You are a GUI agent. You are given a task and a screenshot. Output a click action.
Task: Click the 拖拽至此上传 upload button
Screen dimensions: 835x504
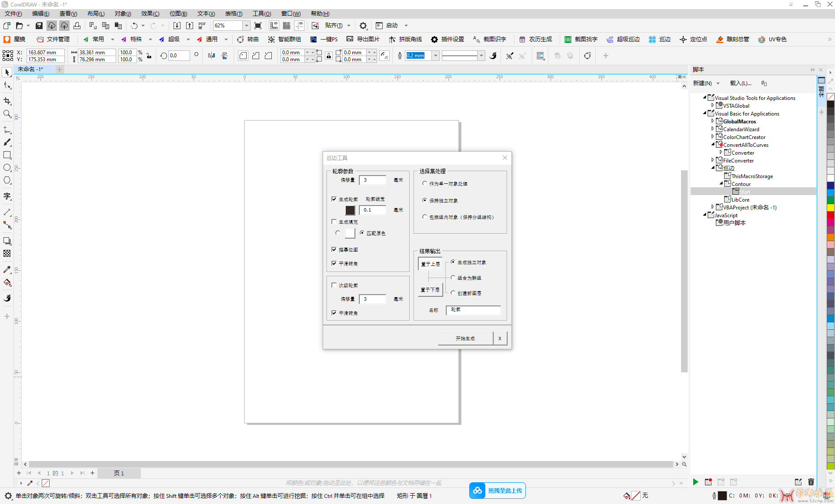498,491
